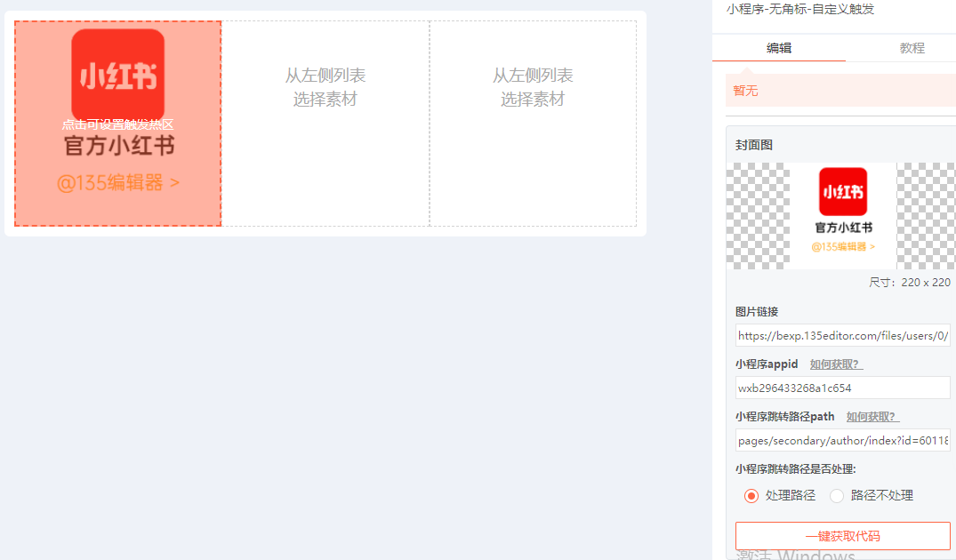Click the 尺寸: 220 x 220 label
The height and width of the screenshot is (560, 956).
point(909,283)
